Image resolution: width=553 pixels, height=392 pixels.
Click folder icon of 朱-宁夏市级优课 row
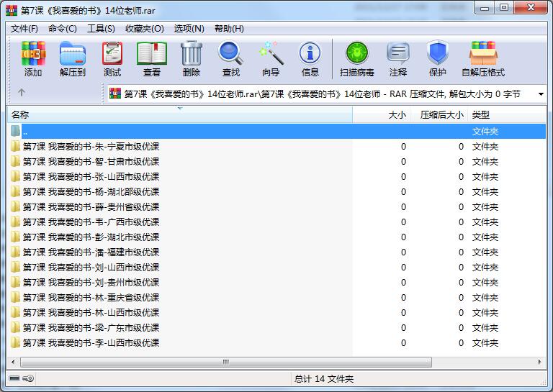click(x=15, y=146)
